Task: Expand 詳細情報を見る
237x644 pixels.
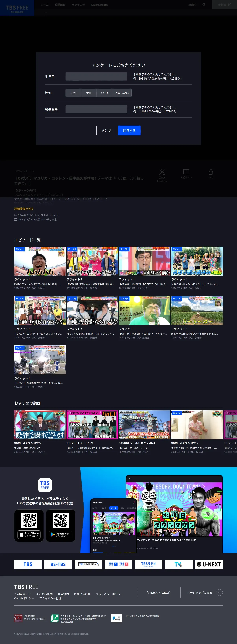Action: 24,209
